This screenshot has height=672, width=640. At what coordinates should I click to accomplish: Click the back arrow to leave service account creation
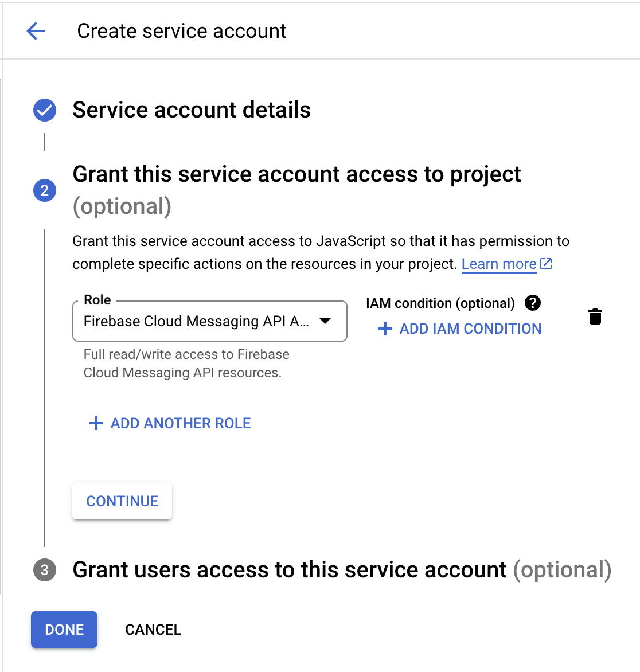[36, 31]
